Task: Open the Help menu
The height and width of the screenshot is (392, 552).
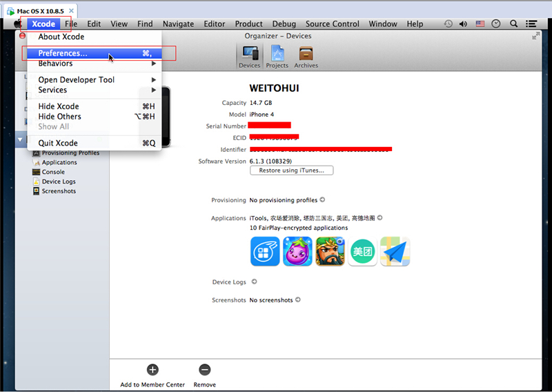Action: [x=415, y=23]
